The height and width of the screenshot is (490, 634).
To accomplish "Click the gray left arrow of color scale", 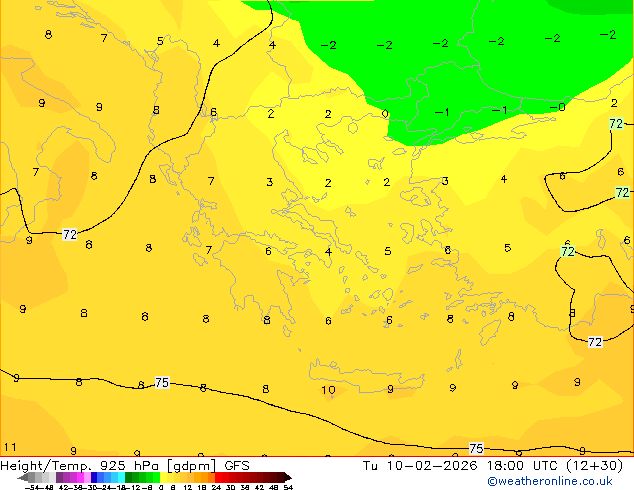I will click(x=23, y=477).
